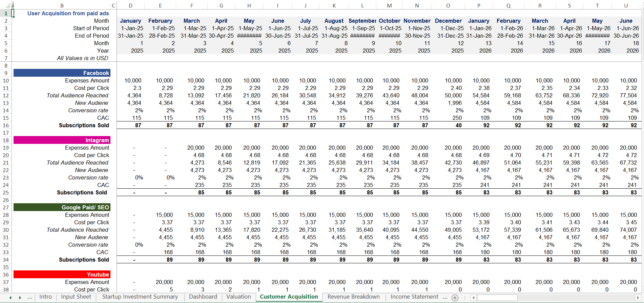Show hidden sheets via left ellipsis
This screenshot has width=644, height=303.
coord(30,297)
